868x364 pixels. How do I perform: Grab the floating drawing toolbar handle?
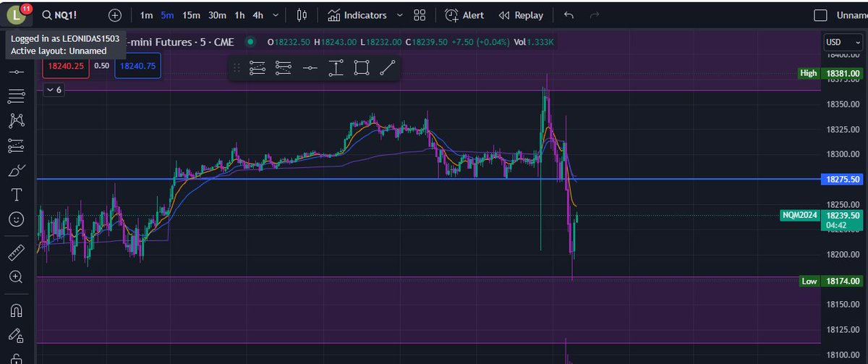click(x=237, y=68)
